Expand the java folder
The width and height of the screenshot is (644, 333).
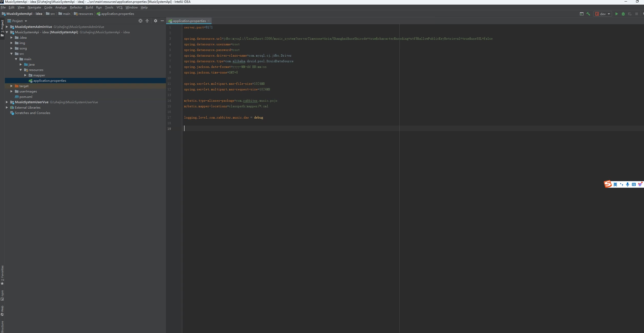(21, 65)
